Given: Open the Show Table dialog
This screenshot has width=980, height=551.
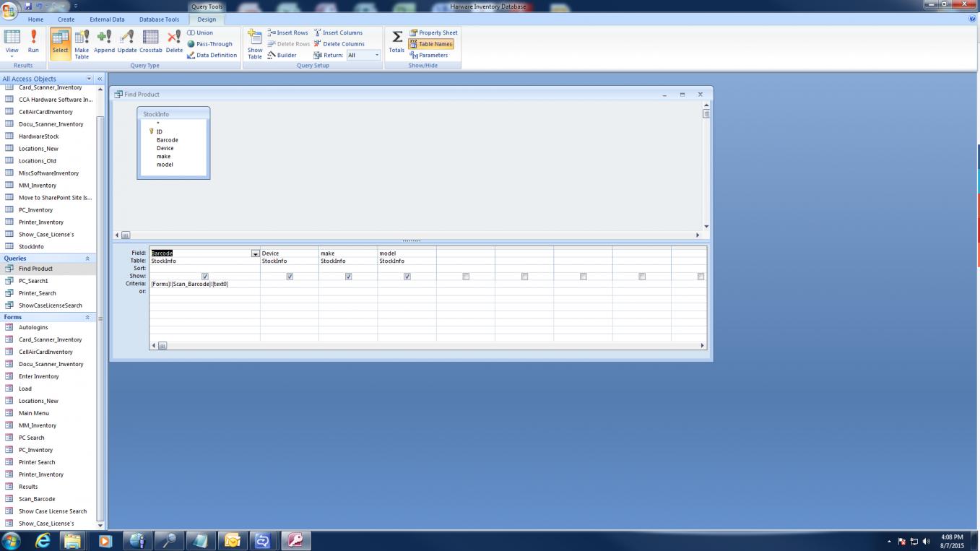Looking at the screenshot, I should click(255, 44).
